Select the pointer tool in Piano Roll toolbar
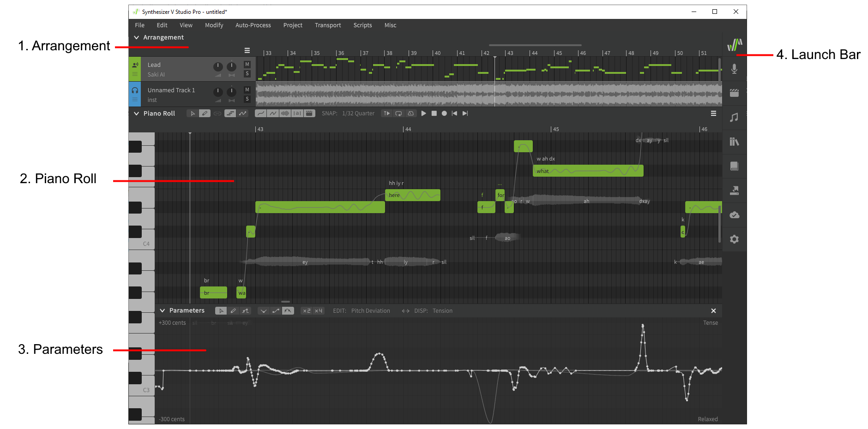This screenshot has width=868, height=429. tap(193, 113)
